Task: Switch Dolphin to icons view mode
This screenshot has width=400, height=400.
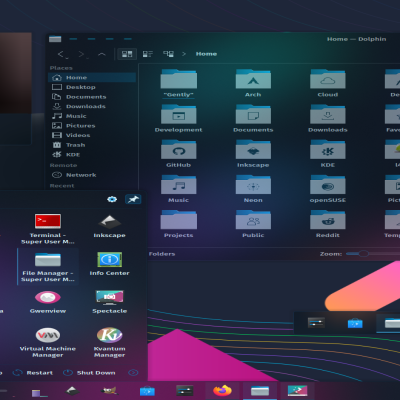Action: [x=127, y=54]
